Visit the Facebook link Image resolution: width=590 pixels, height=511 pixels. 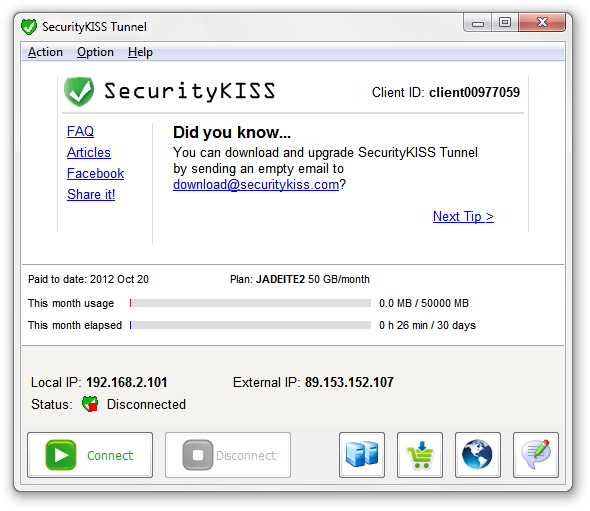click(x=96, y=173)
